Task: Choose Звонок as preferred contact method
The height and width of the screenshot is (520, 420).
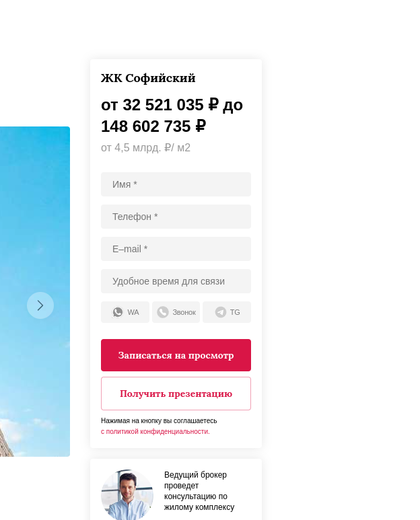Action: (176, 312)
